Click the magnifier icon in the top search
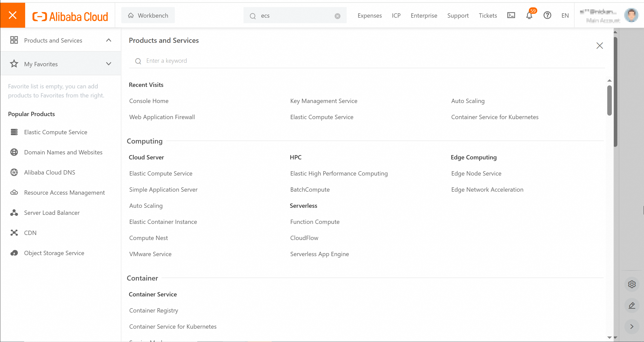The width and height of the screenshot is (644, 342). (x=253, y=16)
